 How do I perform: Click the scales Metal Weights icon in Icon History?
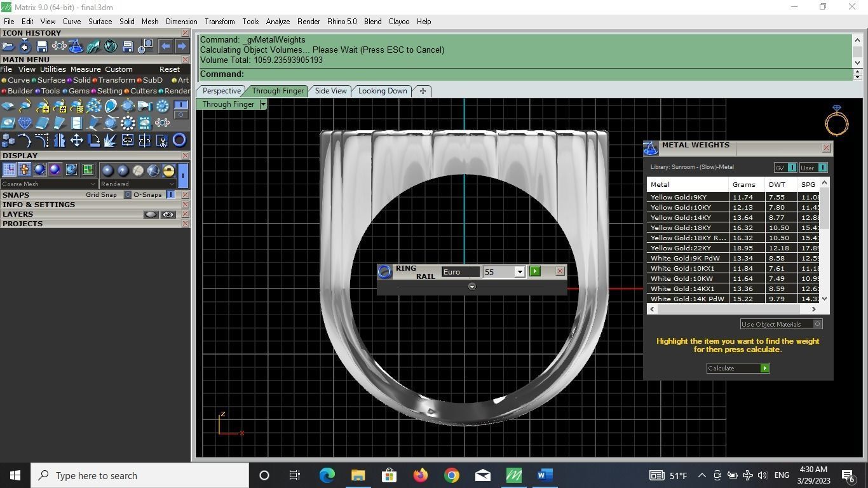coord(76,46)
